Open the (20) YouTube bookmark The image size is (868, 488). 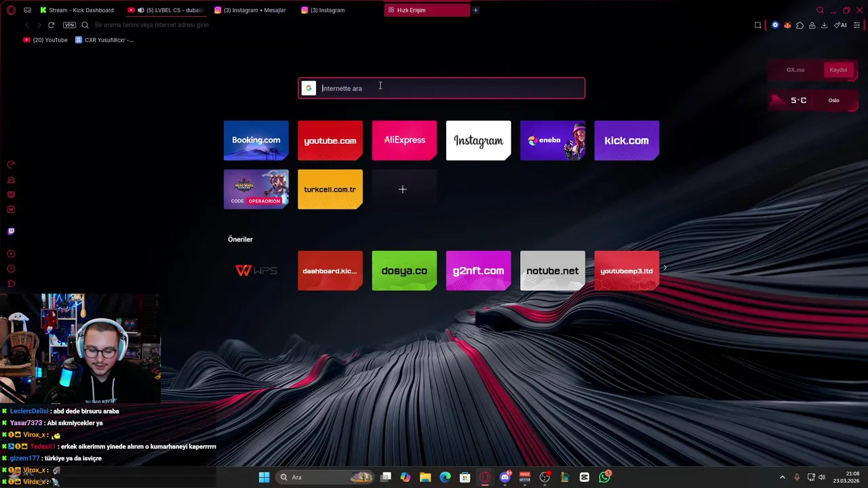[45, 40]
